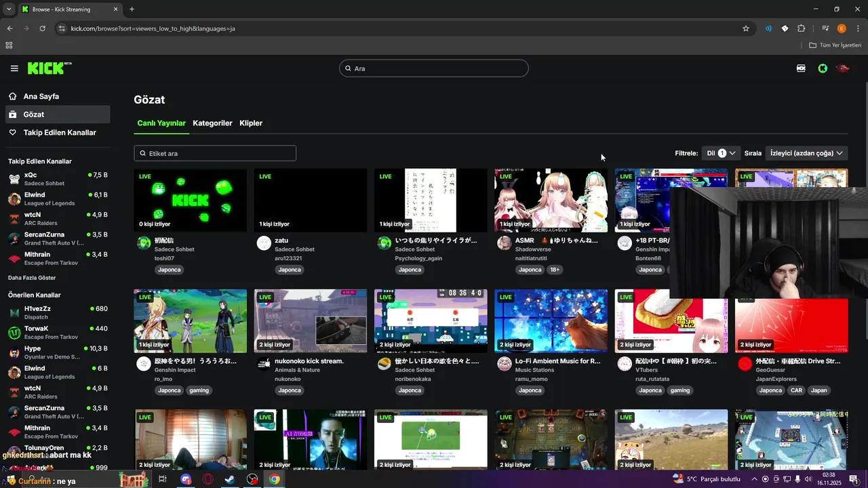
Task: Click the Ara search box
Action: pyautogui.click(x=433, y=68)
